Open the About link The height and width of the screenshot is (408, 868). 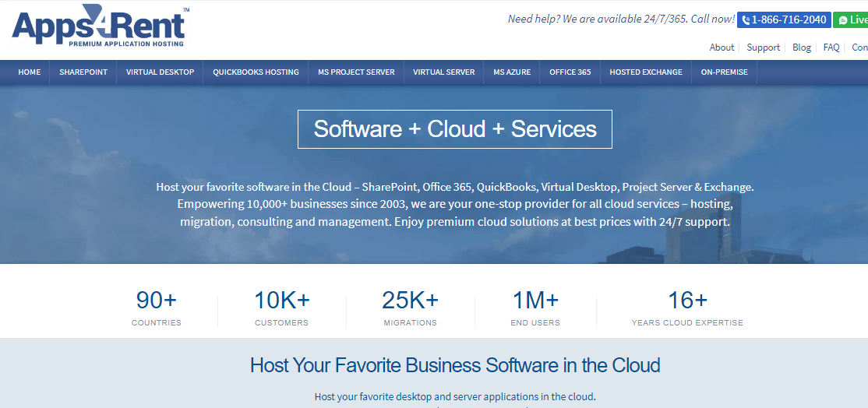coord(722,47)
